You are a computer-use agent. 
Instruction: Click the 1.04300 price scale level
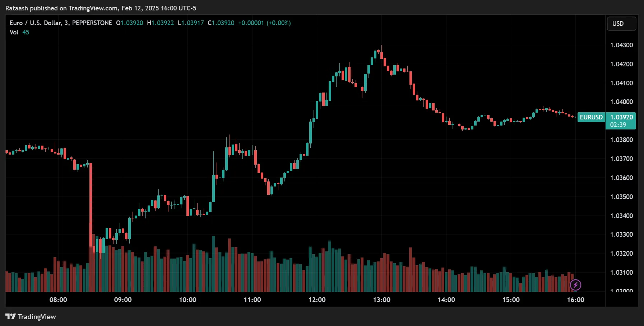622,45
